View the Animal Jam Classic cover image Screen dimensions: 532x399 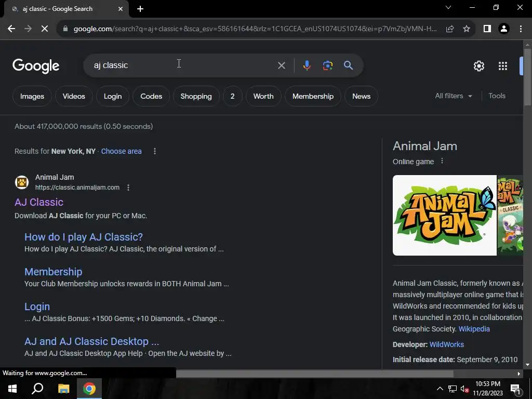[x=510, y=215]
